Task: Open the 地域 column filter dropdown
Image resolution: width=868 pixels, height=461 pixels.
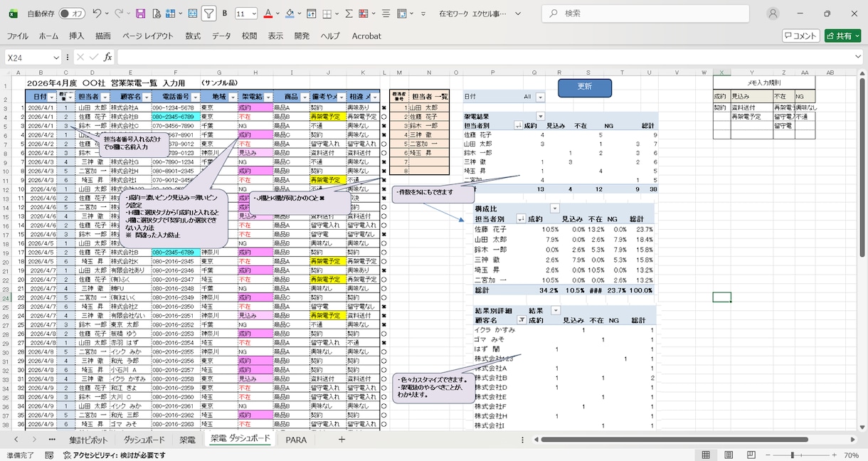Action: click(x=233, y=97)
